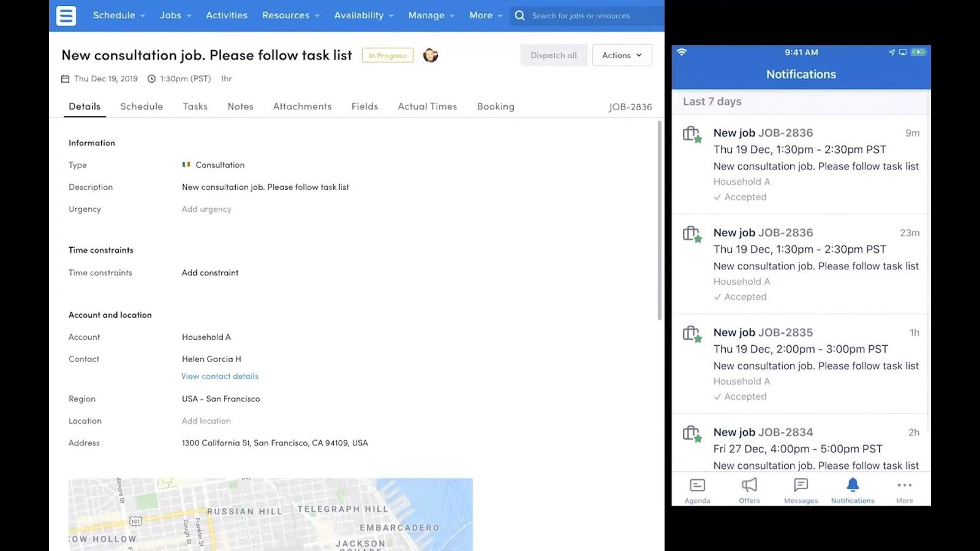Expand the Resources menu

click(x=291, y=15)
